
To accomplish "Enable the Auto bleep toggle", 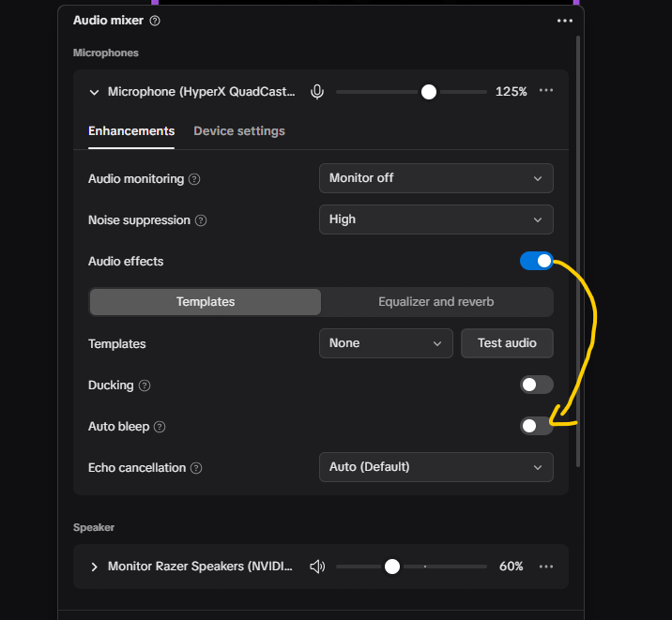I will click(x=537, y=426).
